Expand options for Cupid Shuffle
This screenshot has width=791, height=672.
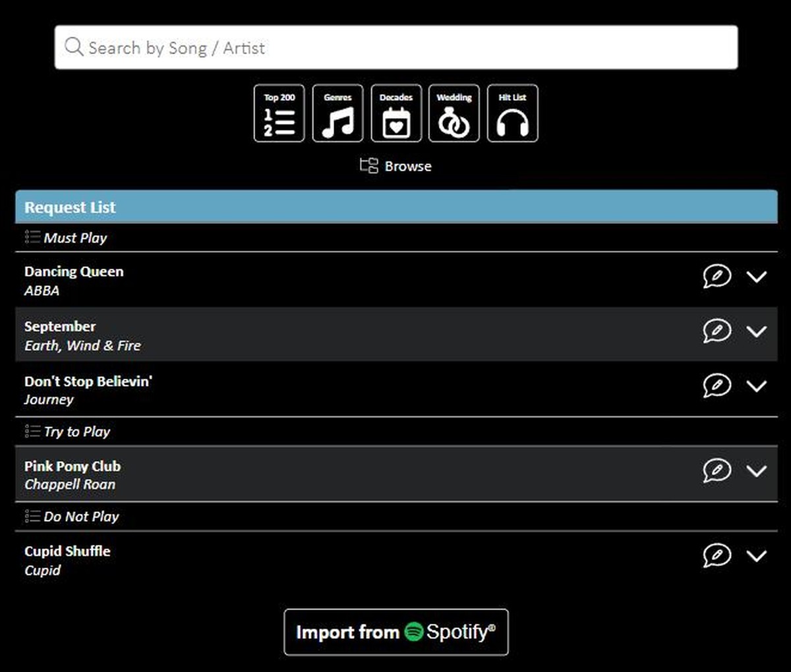tap(757, 556)
